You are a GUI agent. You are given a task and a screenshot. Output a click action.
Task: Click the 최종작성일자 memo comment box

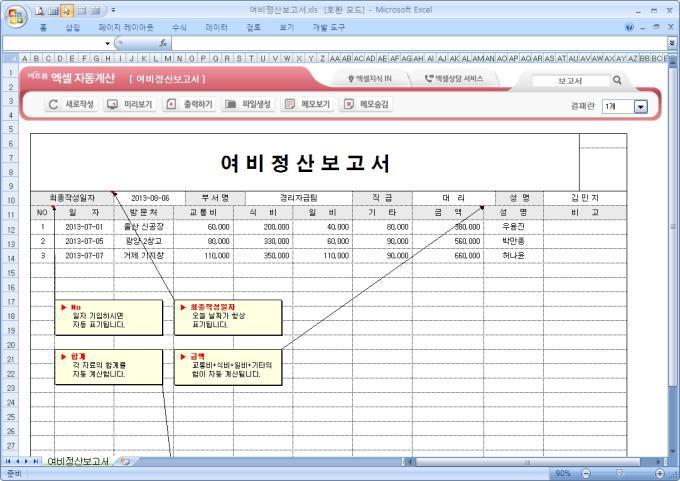pyautogui.click(x=228, y=317)
